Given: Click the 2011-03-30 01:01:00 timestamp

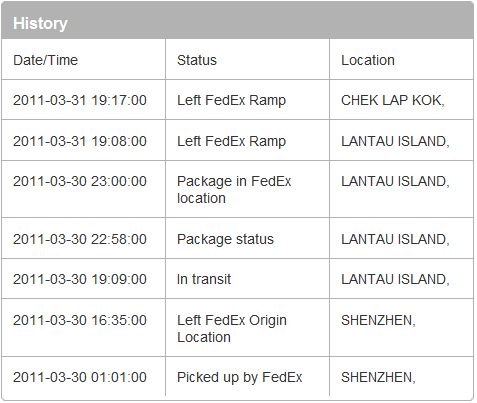Looking at the screenshot, I should coord(80,377).
